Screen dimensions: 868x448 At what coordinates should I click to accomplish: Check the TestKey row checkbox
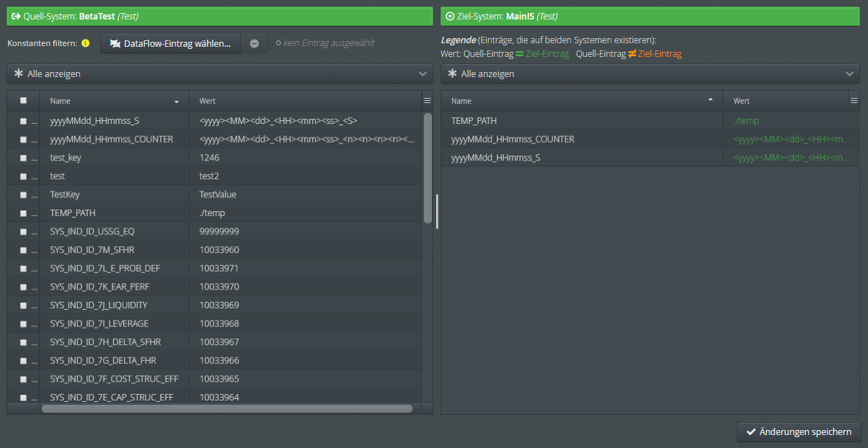pyautogui.click(x=23, y=194)
